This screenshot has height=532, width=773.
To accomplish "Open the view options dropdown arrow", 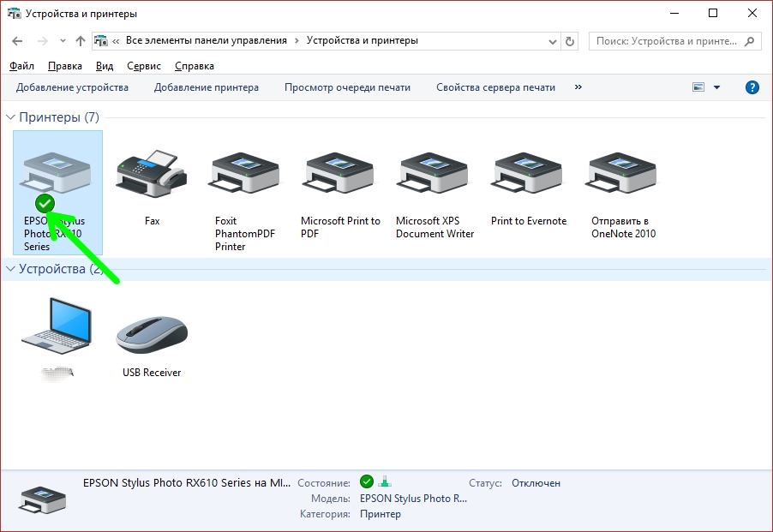I will pos(716,87).
